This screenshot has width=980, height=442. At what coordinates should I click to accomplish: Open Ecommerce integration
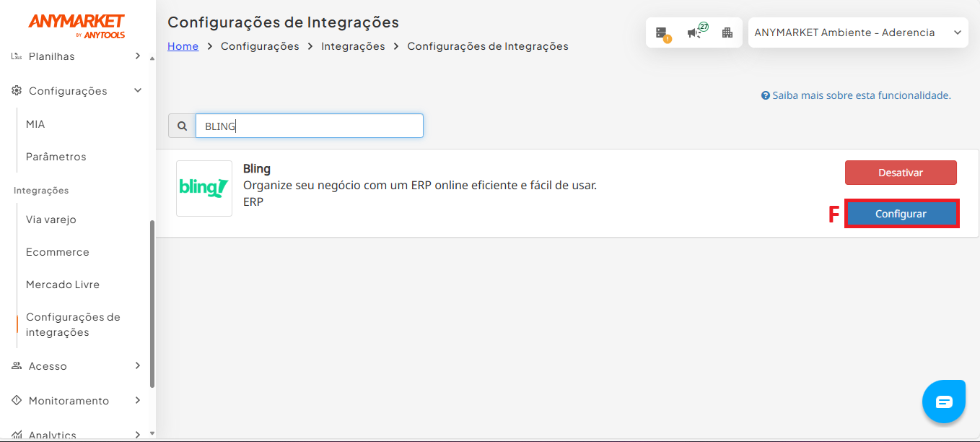tap(58, 252)
